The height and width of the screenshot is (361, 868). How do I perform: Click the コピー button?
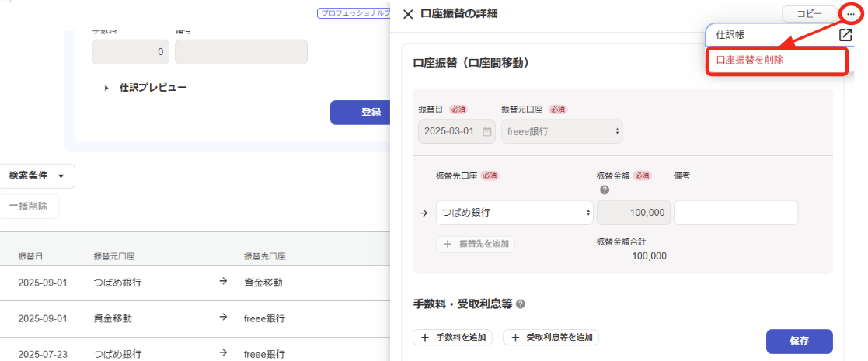(x=809, y=14)
